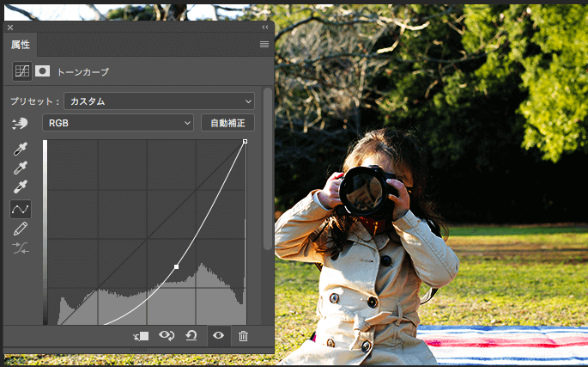The height and width of the screenshot is (367, 588).
Task: Choose edit points curve mode
Action: (21, 209)
